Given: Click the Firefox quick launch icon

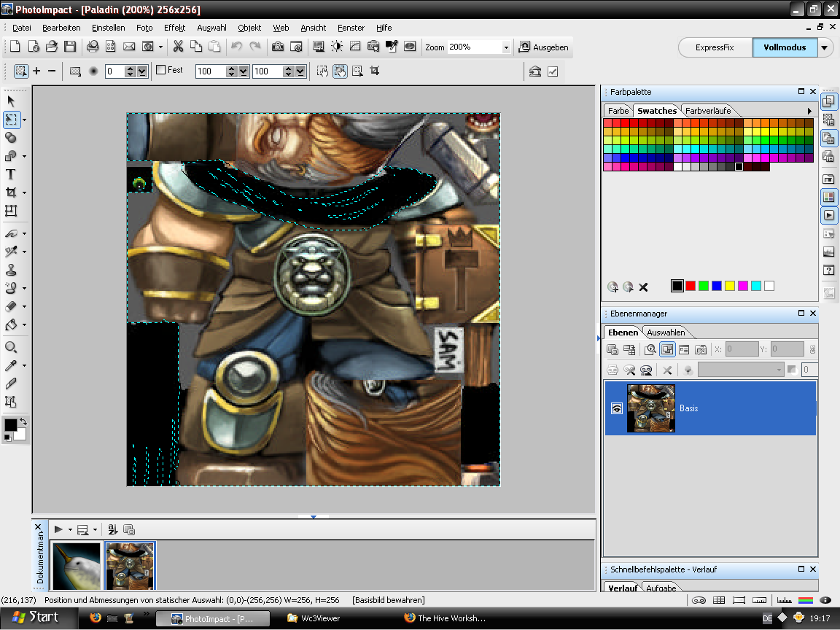Looking at the screenshot, I should click(96, 618).
